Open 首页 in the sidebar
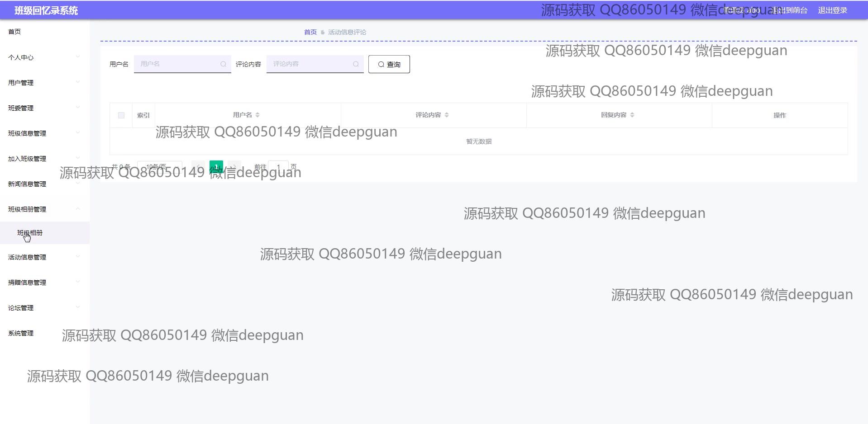This screenshot has height=424, width=868. tap(14, 32)
